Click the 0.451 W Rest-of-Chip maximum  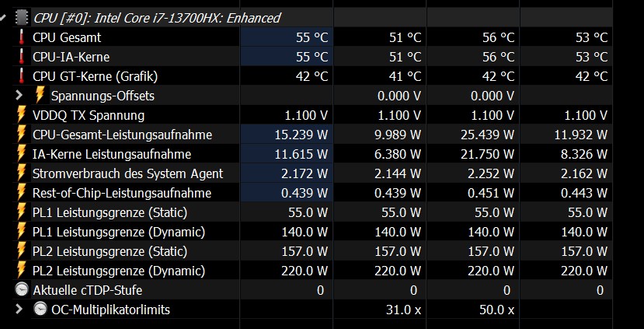491,193
